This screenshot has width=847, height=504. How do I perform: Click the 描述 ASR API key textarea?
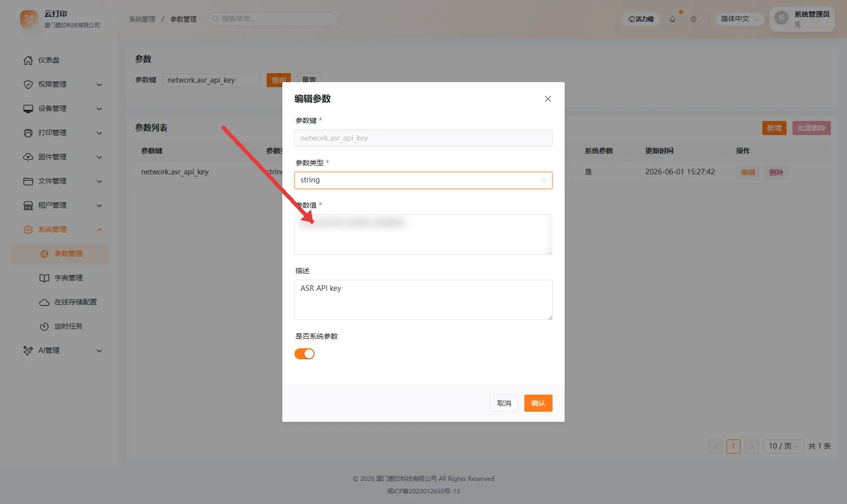(423, 300)
